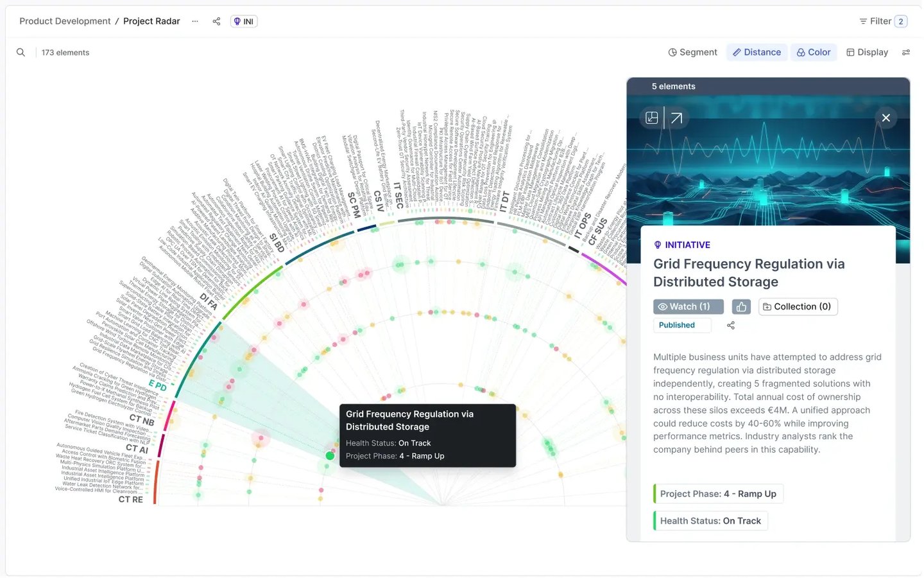
Task: Open initiative in full view arrow icon
Action: pos(677,118)
